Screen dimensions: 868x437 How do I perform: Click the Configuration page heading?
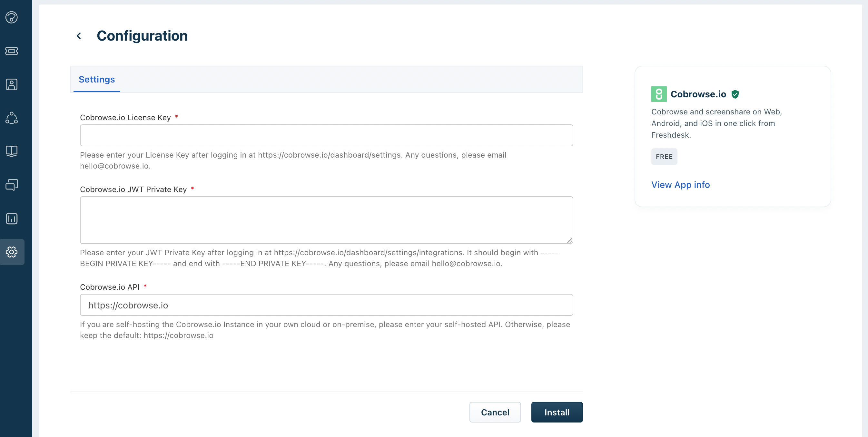142,36
